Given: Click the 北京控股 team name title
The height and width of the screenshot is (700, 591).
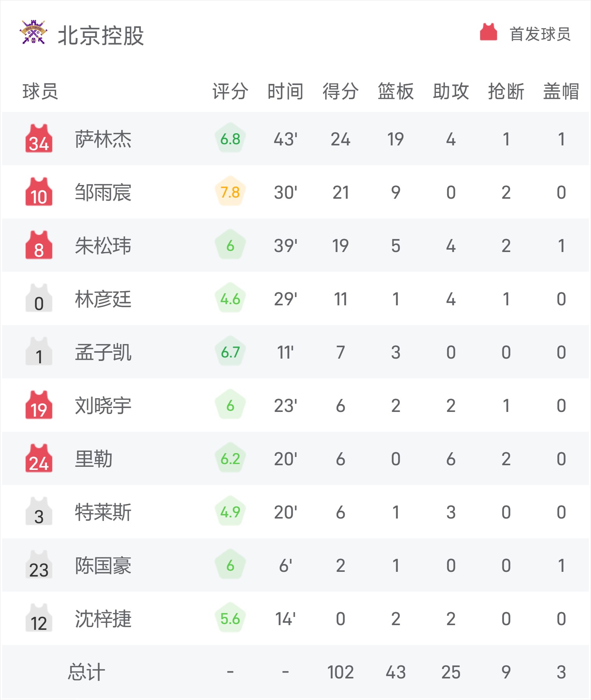Looking at the screenshot, I should [101, 35].
